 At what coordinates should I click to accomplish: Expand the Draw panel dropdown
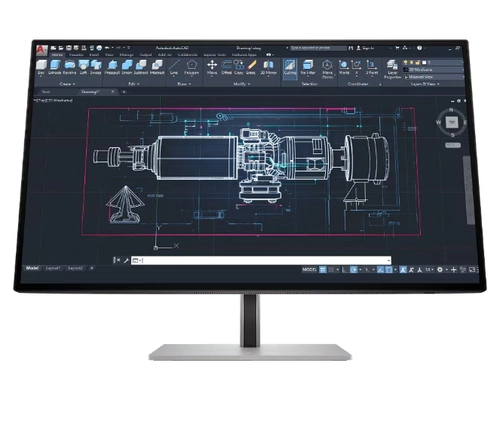coord(184,84)
